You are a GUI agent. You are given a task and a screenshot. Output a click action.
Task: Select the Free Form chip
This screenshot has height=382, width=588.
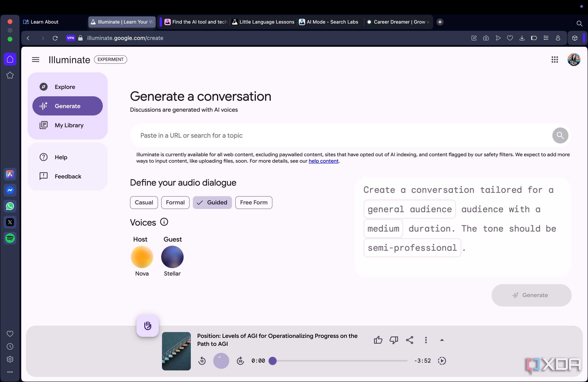(x=254, y=203)
